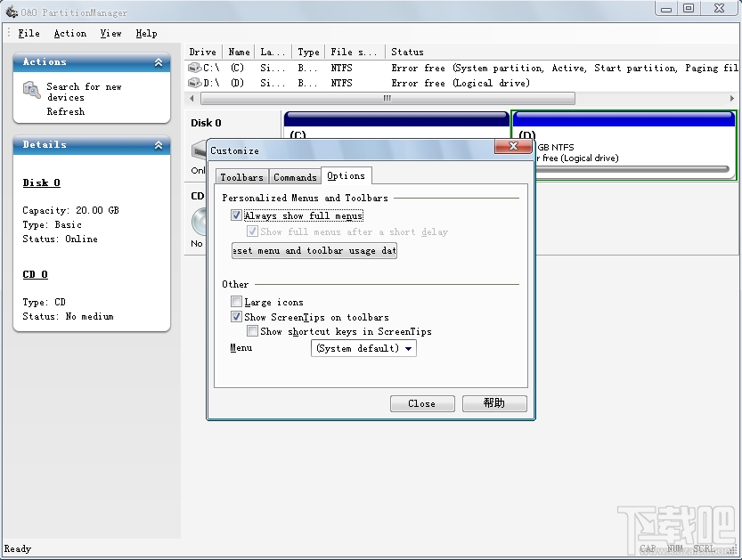The width and height of the screenshot is (742, 560).
Task: Switch to the Toolbars tab
Action: click(241, 175)
